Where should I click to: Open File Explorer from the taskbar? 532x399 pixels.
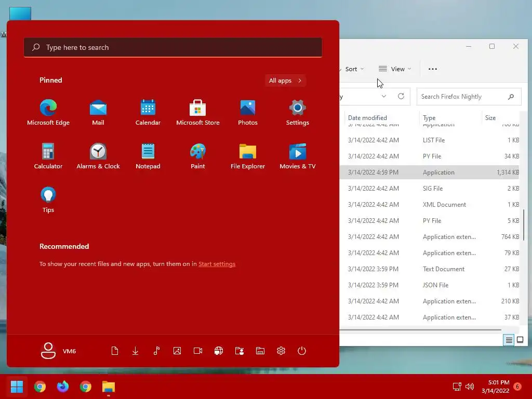pos(109,387)
